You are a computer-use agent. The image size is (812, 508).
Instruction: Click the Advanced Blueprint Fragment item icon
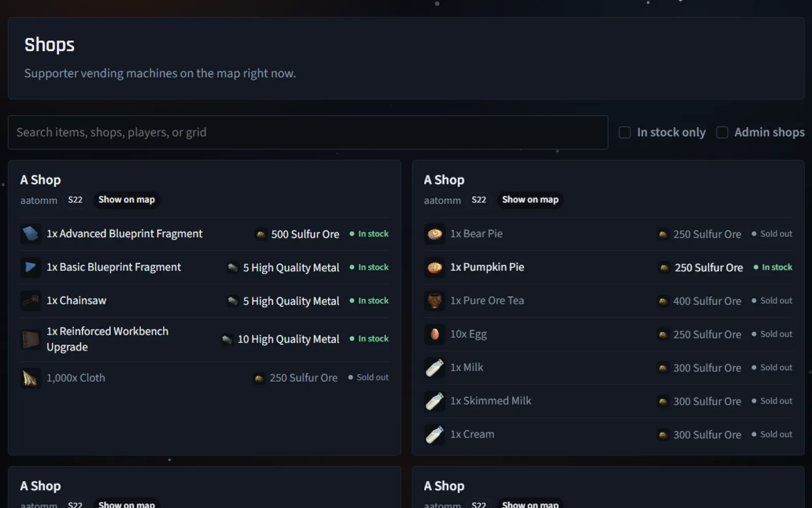tap(30, 234)
